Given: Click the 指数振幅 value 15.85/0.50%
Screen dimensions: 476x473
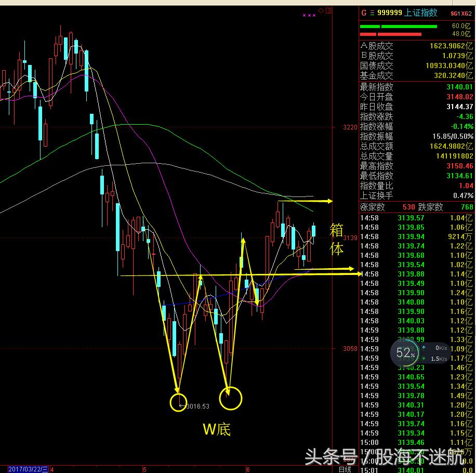Looking at the screenshot, I should pos(453,136).
